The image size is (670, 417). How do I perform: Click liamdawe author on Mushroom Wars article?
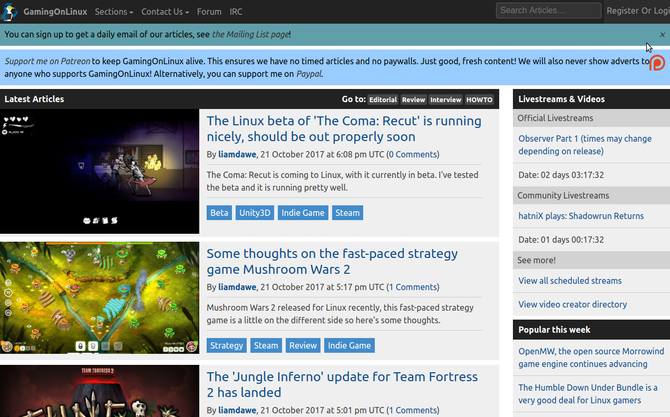[x=237, y=287]
